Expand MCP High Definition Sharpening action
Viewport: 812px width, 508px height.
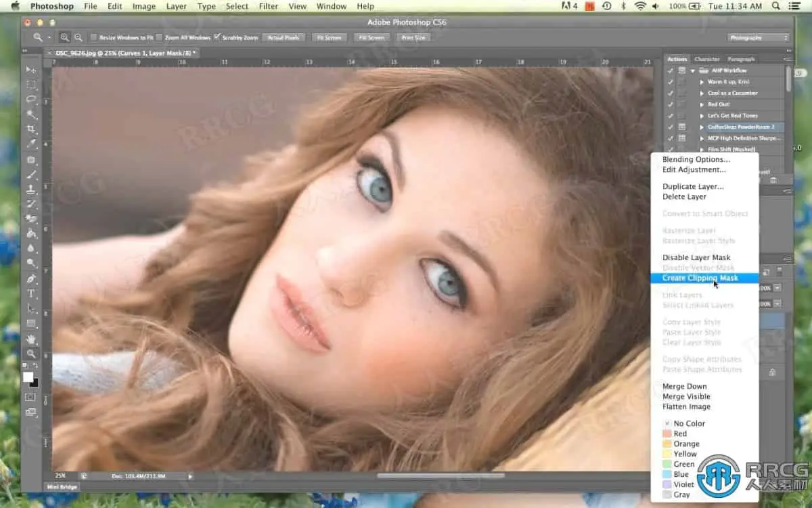[x=702, y=138]
